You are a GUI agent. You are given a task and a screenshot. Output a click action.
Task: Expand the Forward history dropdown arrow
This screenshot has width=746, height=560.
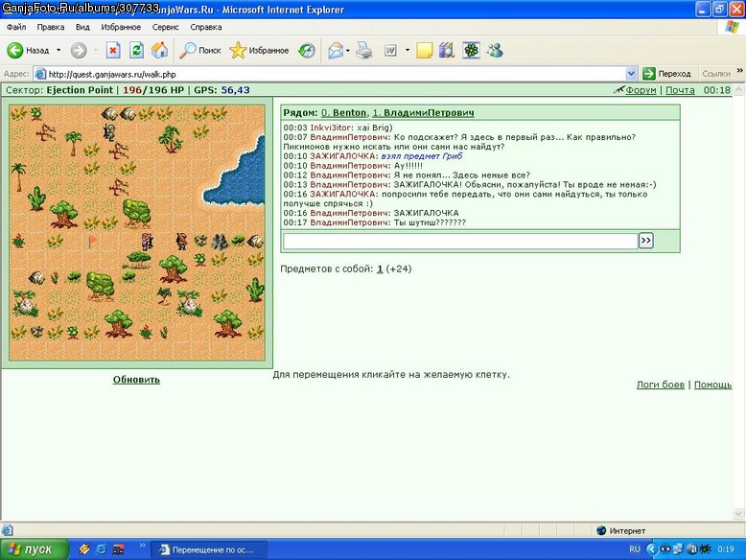[x=96, y=50]
